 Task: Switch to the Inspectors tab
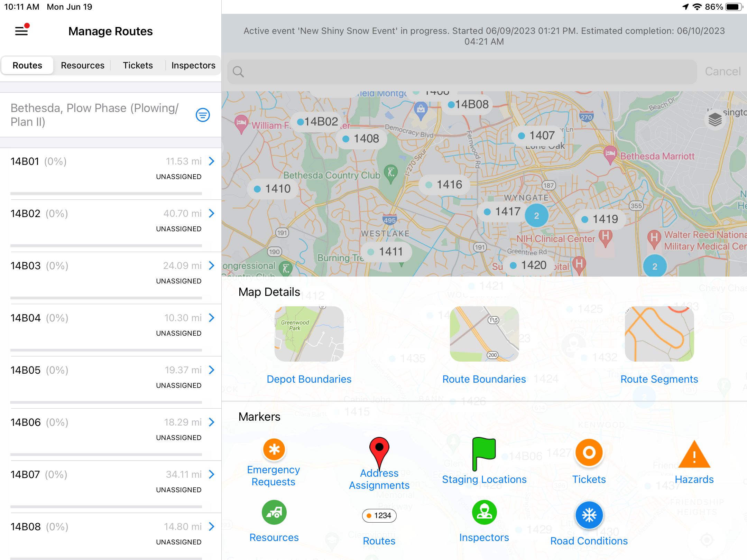(193, 65)
